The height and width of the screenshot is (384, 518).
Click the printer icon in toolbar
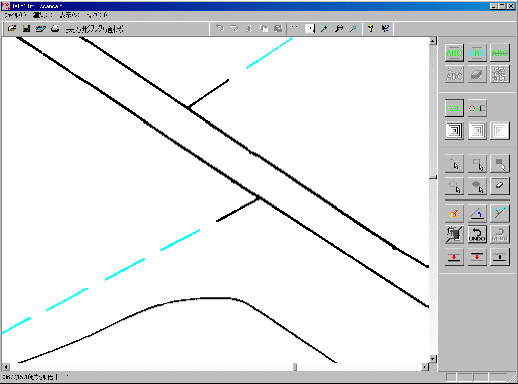point(55,29)
